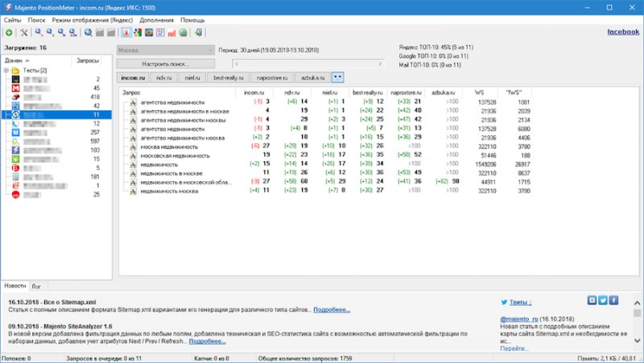
Task: Select query 'агентство недвижимости москва'
Action: click(x=183, y=138)
